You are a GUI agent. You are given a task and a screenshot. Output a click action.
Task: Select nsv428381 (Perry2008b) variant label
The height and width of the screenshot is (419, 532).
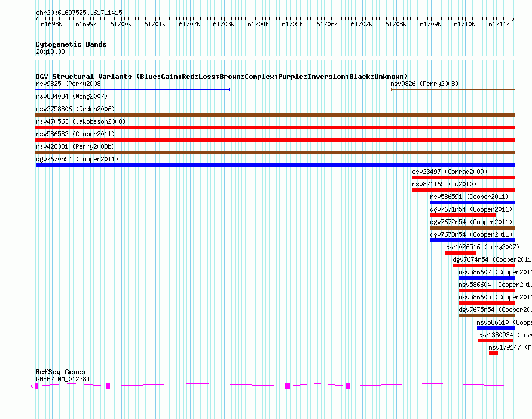coord(75,146)
